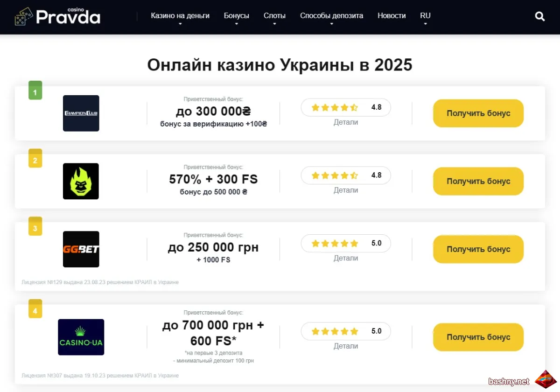Expand the Бонусы dropdown menu
This screenshot has height=392, width=560.
coord(237,16)
